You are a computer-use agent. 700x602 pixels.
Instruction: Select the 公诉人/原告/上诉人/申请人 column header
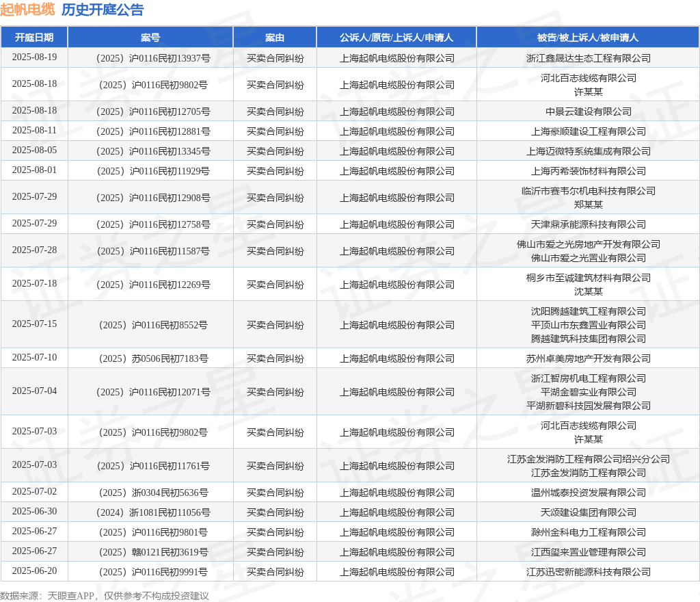point(396,38)
